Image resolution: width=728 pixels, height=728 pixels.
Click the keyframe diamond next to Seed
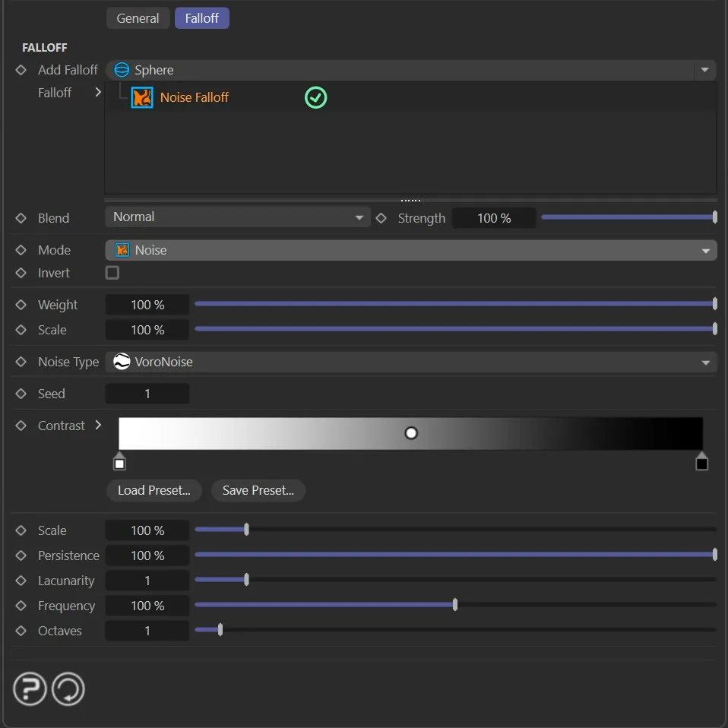point(21,394)
